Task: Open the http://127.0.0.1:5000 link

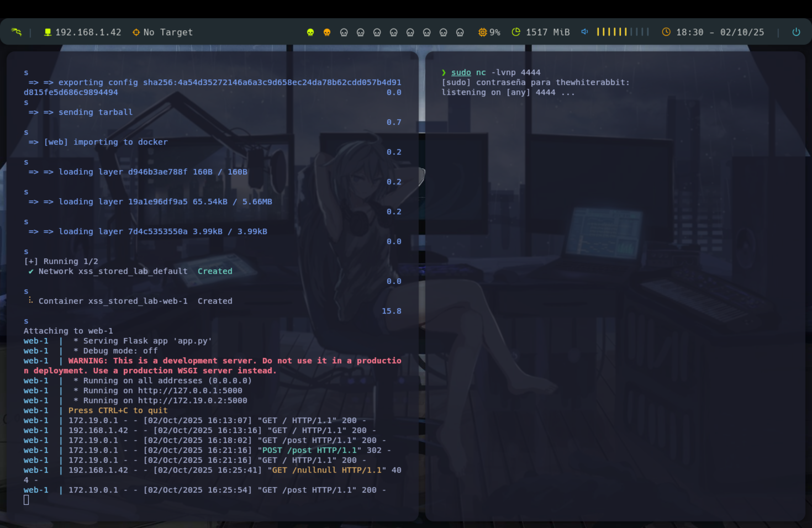Action: coord(190,390)
